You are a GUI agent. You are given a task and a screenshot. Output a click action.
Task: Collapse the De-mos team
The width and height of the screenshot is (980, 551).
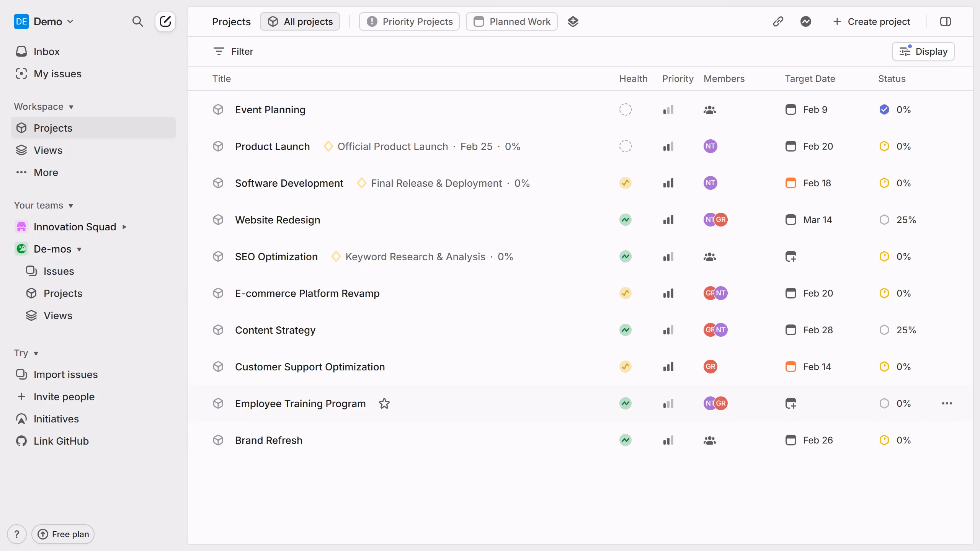79,249
